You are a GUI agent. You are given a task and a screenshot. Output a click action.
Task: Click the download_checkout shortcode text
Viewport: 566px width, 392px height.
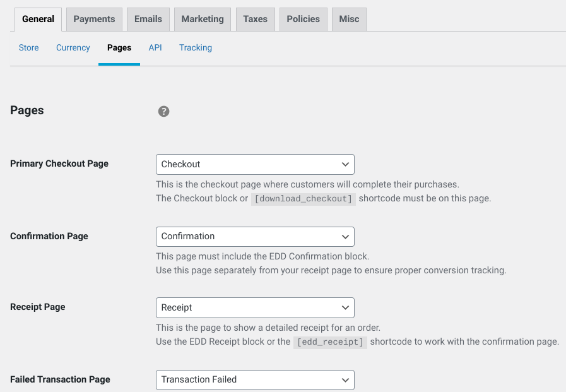click(x=303, y=198)
